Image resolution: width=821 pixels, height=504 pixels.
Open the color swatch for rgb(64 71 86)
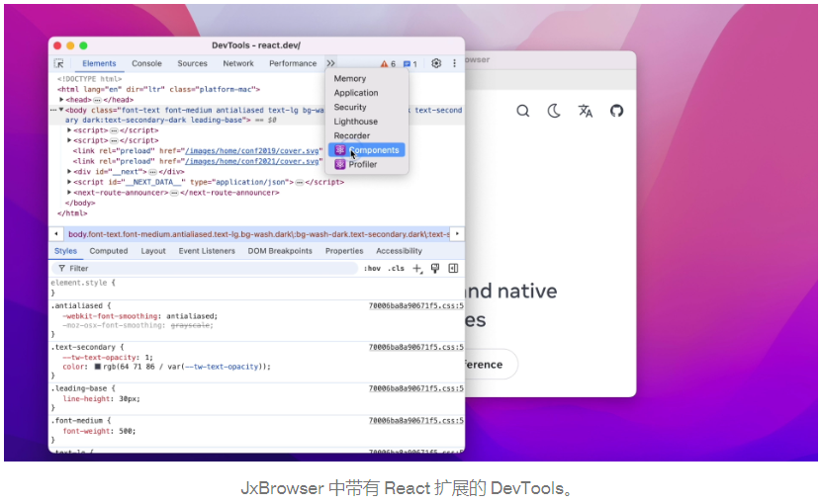(x=97, y=367)
